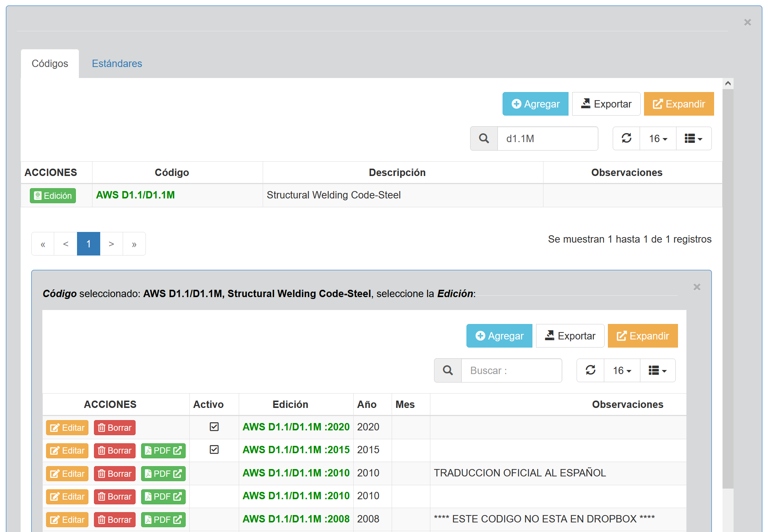Click the Buscar input in editions panel
766x532 pixels.
coord(511,370)
